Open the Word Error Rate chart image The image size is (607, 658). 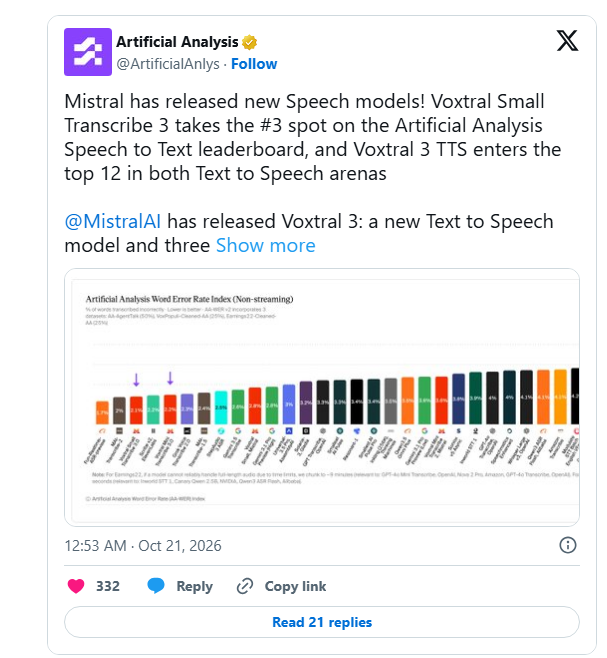click(322, 397)
